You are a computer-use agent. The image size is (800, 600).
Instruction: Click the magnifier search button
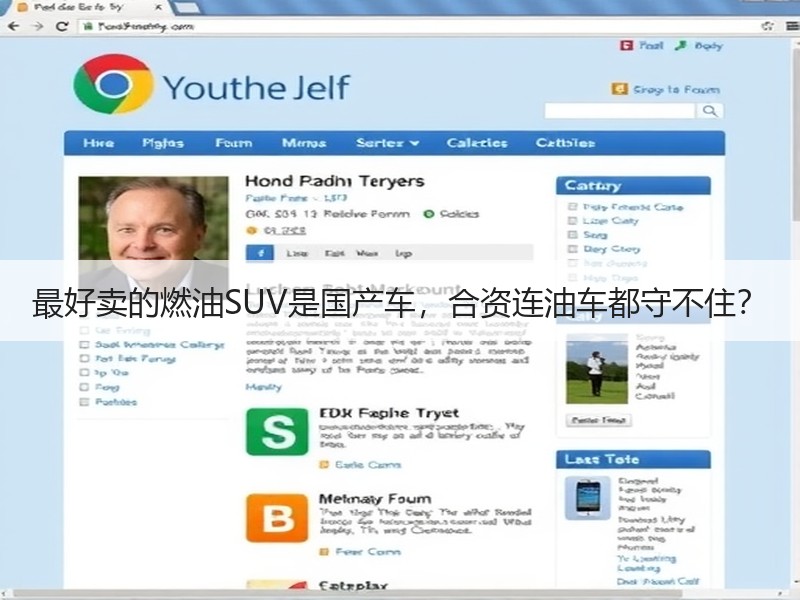coord(710,111)
